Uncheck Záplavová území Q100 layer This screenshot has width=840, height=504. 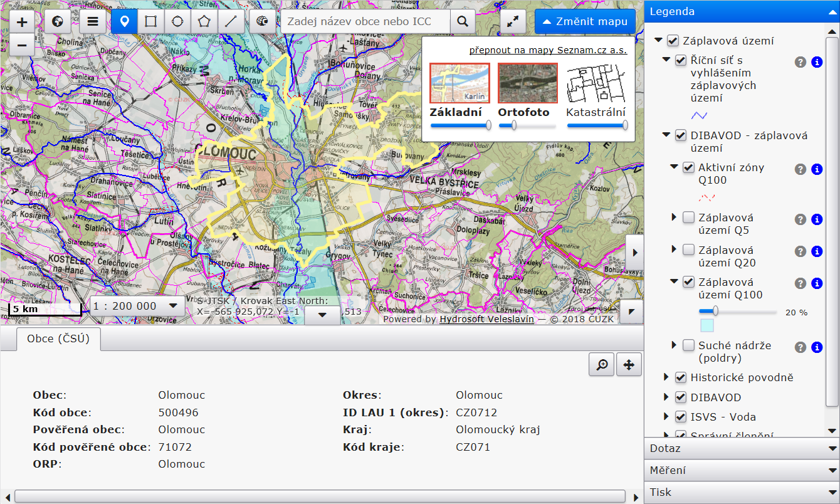pos(688,282)
